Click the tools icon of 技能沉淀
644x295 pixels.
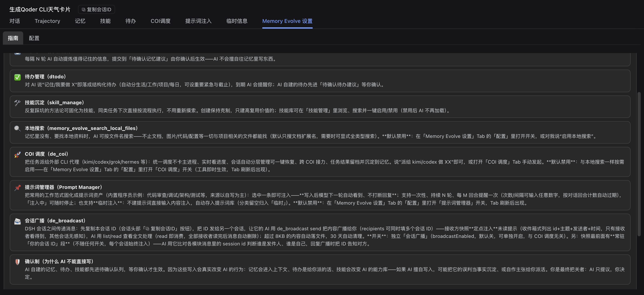tap(18, 103)
